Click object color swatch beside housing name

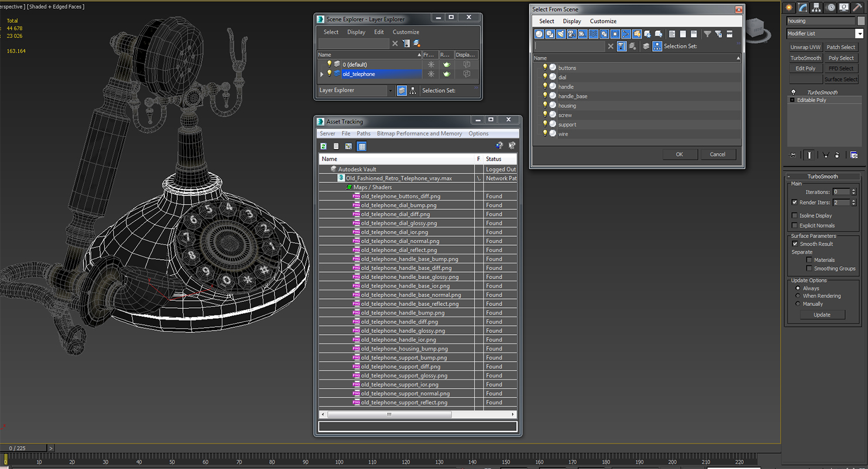(x=861, y=21)
